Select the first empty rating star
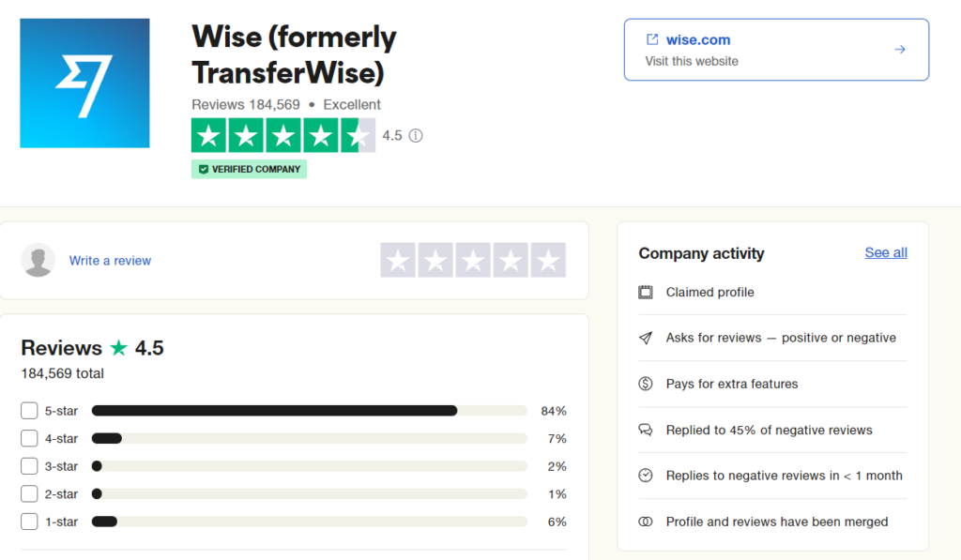 (398, 260)
